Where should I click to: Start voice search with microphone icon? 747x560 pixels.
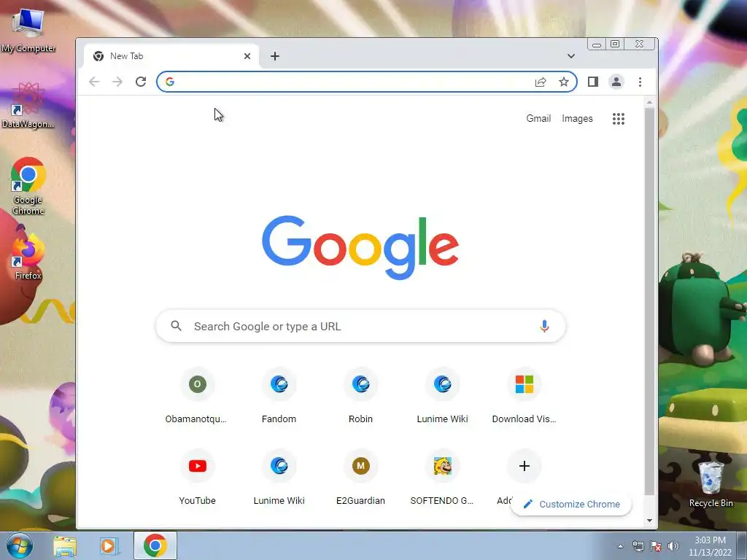tap(544, 326)
